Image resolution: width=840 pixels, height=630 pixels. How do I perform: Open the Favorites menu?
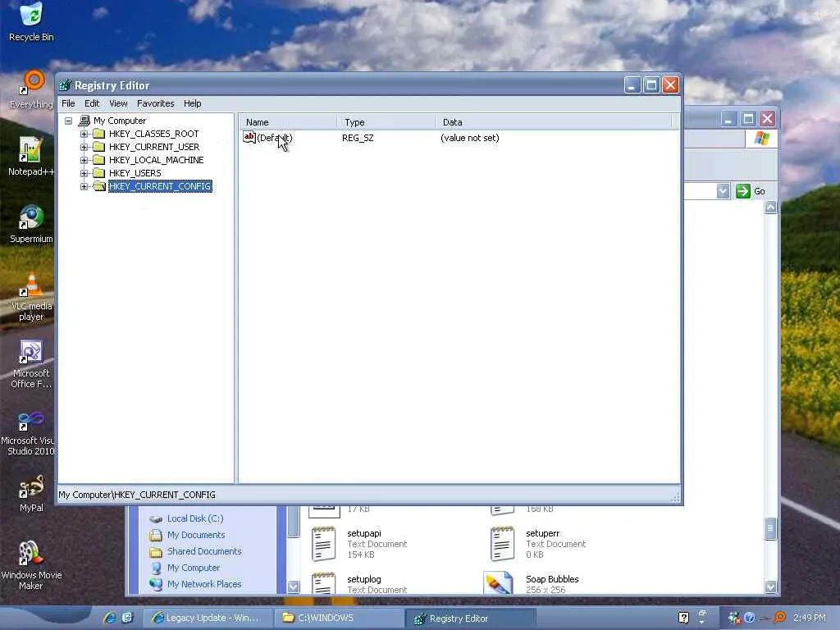tap(155, 103)
